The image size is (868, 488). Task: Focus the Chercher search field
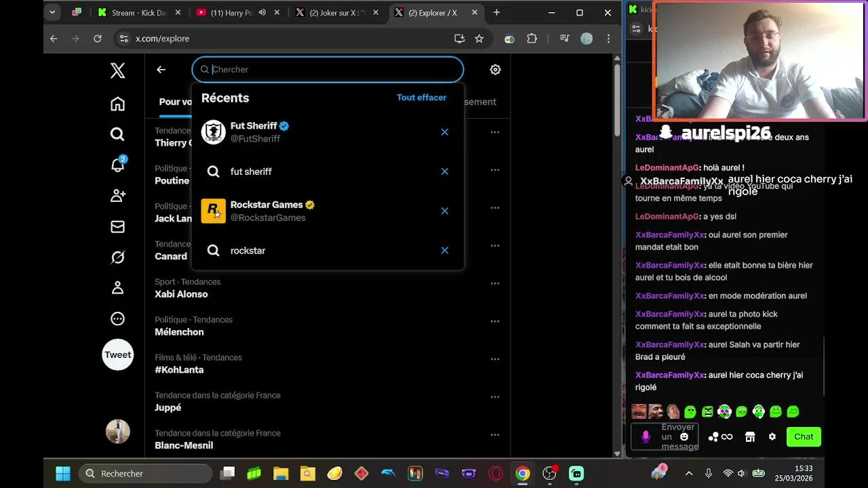coord(328,69)
